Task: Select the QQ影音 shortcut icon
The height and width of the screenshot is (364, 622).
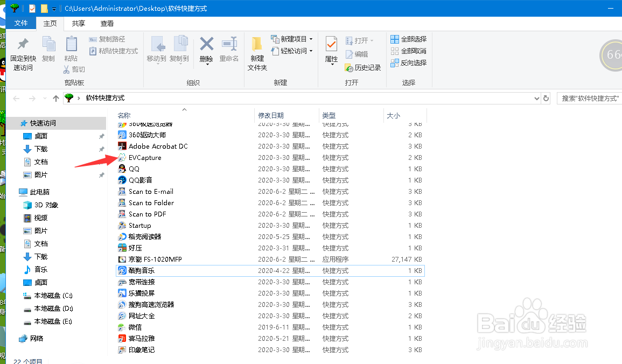Action: pos(122,180)
